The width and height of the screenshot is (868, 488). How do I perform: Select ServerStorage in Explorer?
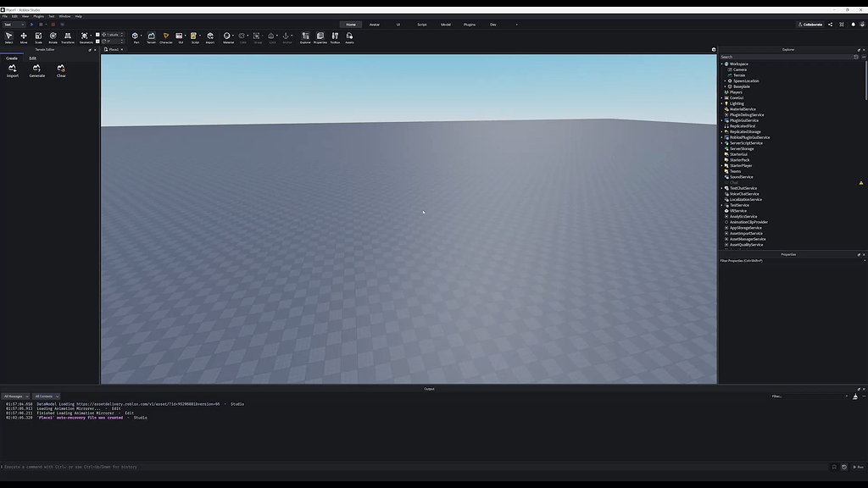742,149
